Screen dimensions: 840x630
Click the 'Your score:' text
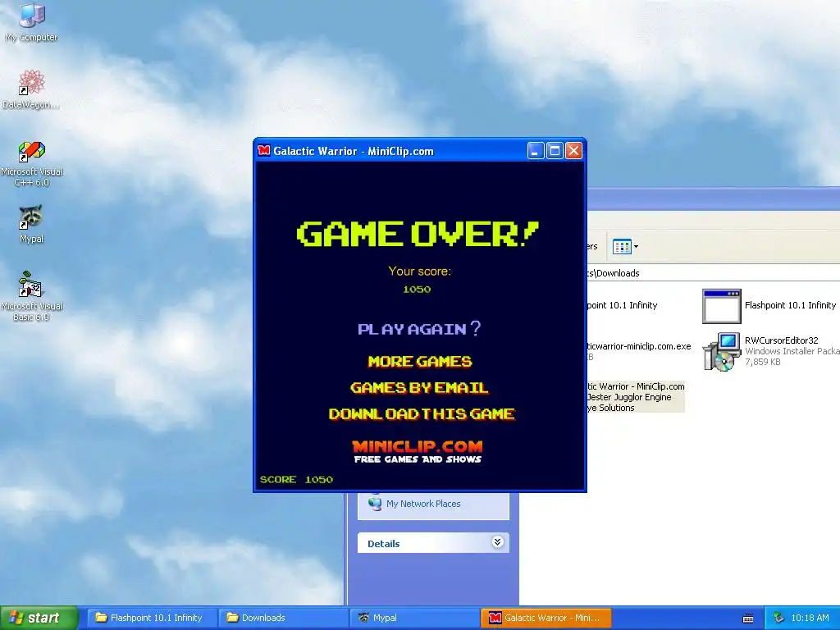(419, 271)
